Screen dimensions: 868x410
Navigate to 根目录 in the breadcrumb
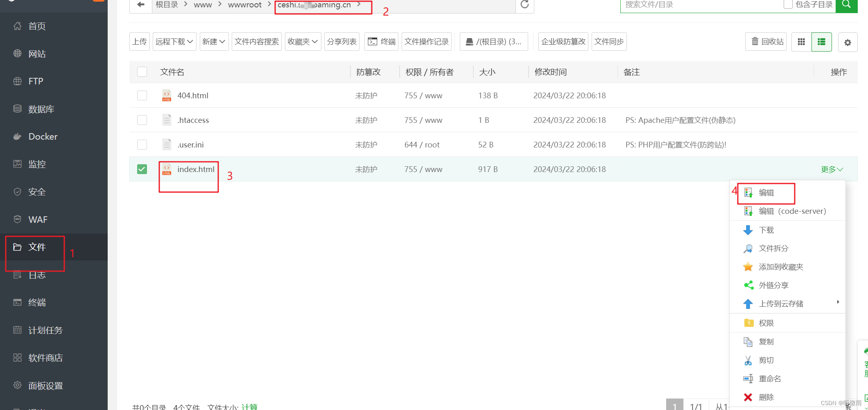167,5
